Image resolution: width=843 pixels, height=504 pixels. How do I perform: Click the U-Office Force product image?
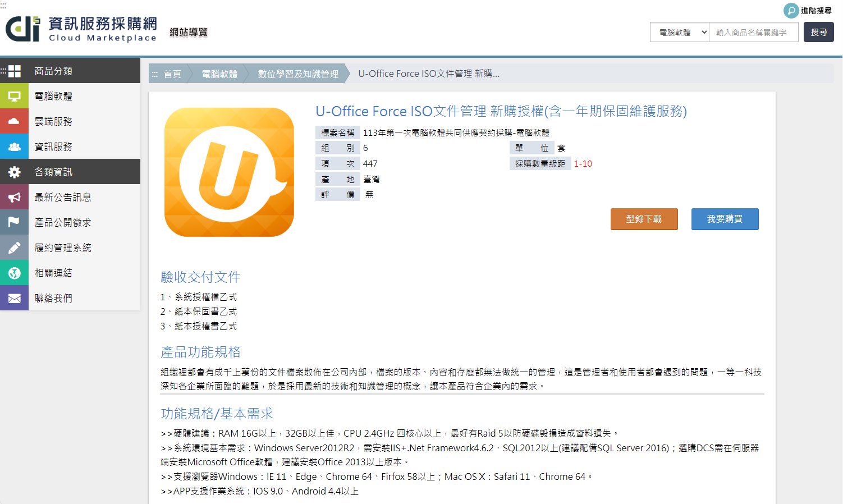[229, 172]
